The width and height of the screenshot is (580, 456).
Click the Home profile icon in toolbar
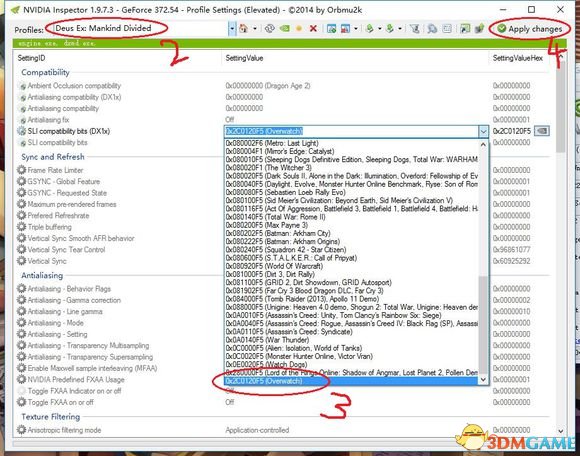(x=243, y=28)
